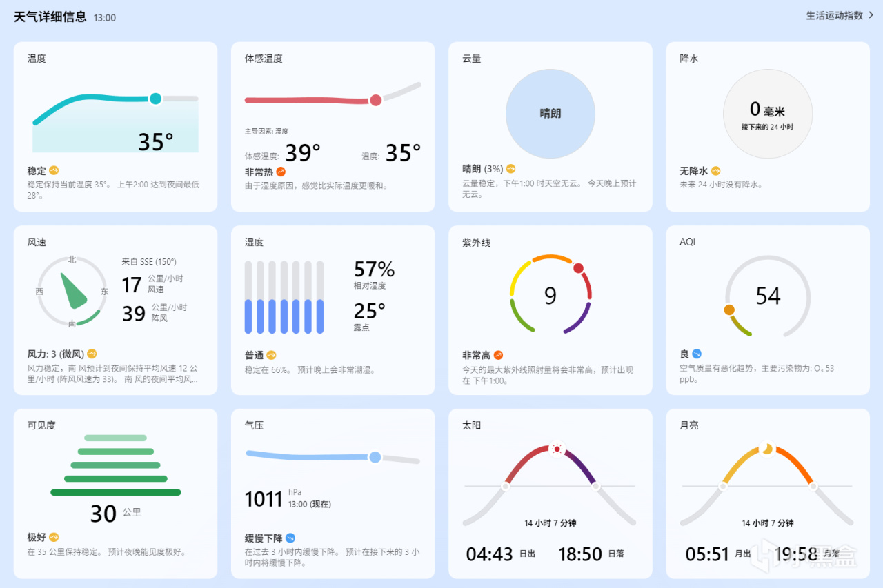Click 月亮 card 14 小时 7 分钟 duration

[767, 523]
